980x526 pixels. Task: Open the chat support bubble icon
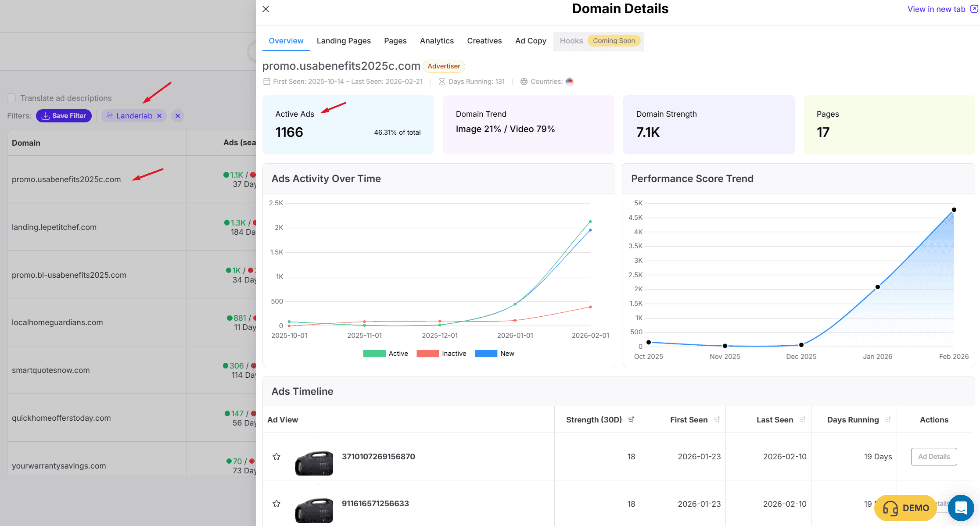(x=961, y=508)
